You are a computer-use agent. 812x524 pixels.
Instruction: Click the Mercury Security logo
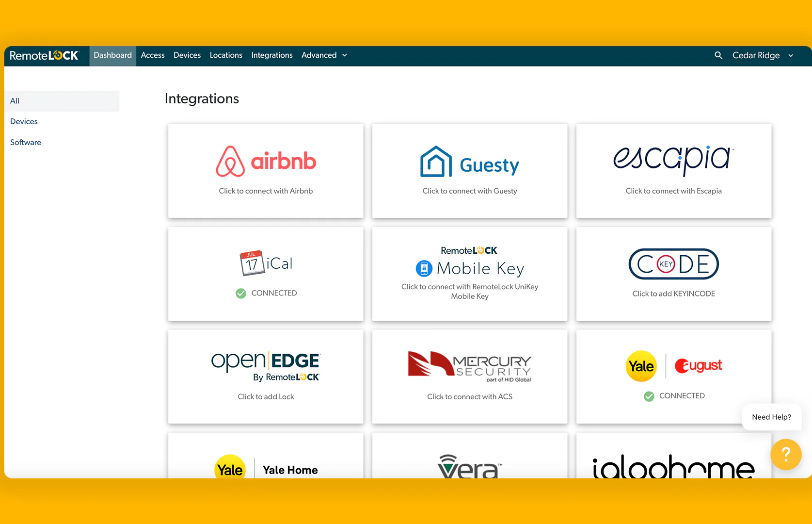469,366
